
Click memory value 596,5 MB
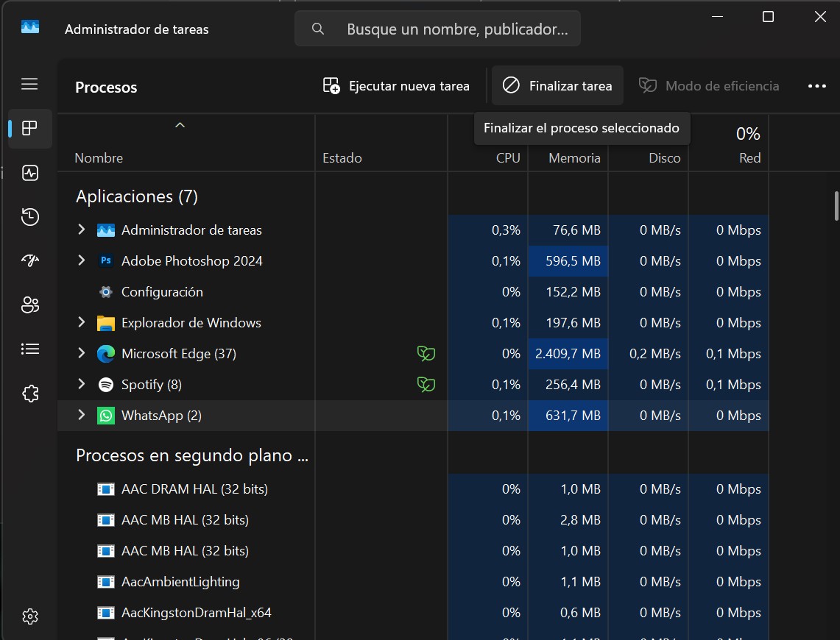[x=573, y=261]
